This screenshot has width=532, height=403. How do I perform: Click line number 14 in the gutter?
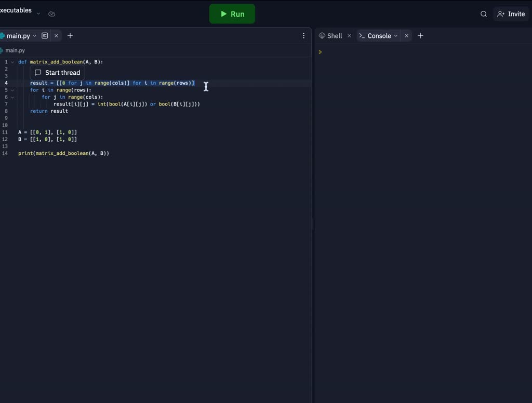coord(5,153)
